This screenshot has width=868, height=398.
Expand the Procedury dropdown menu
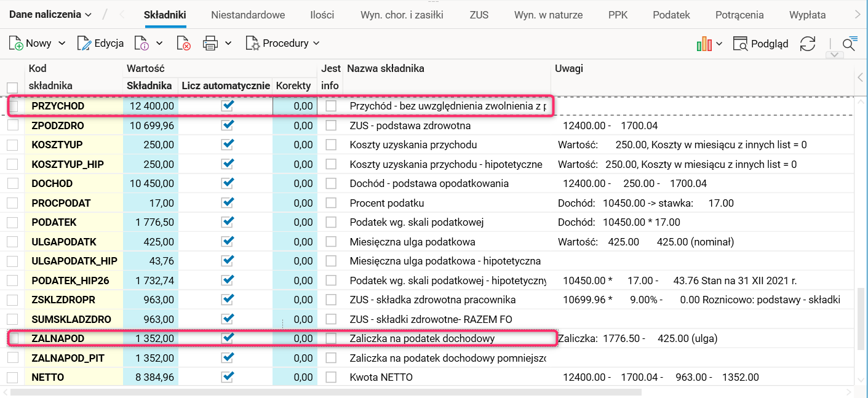[x=283, y=43]
